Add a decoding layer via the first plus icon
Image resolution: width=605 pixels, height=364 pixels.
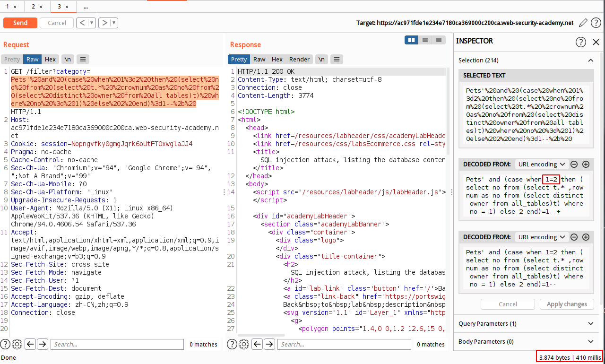pos(586,165)
